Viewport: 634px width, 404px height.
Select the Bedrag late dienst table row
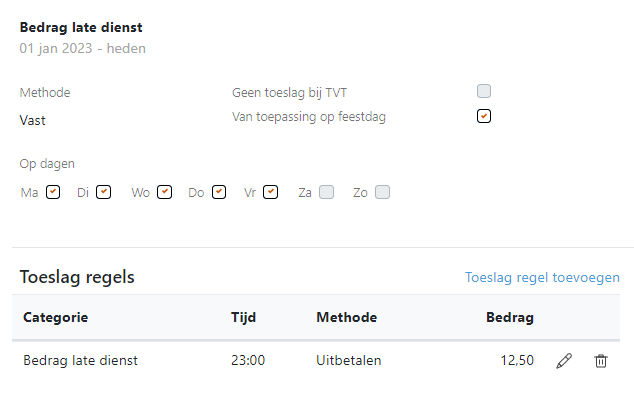pos(316,361)
